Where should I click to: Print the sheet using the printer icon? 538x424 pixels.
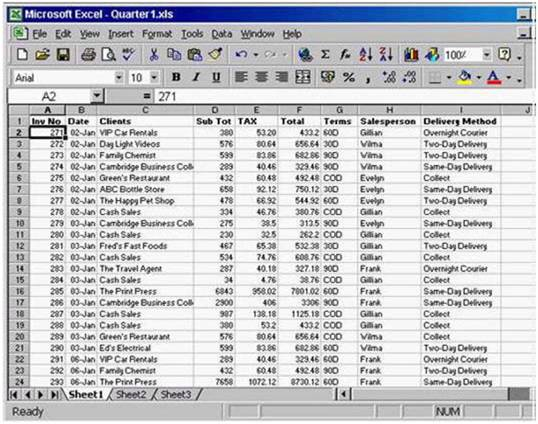point(88,55)
